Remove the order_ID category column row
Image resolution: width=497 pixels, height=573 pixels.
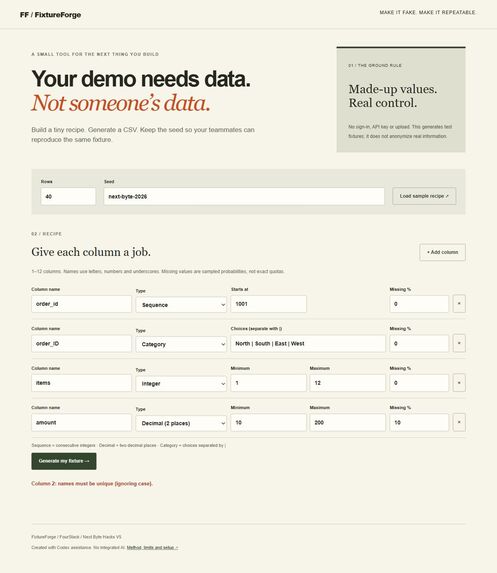(x=459, y=343)
